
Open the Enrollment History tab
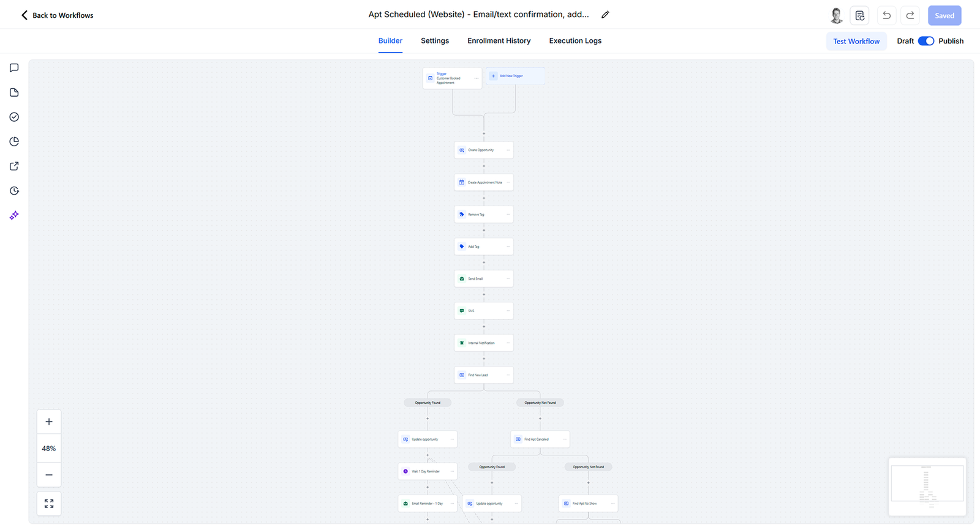point(499,41)
